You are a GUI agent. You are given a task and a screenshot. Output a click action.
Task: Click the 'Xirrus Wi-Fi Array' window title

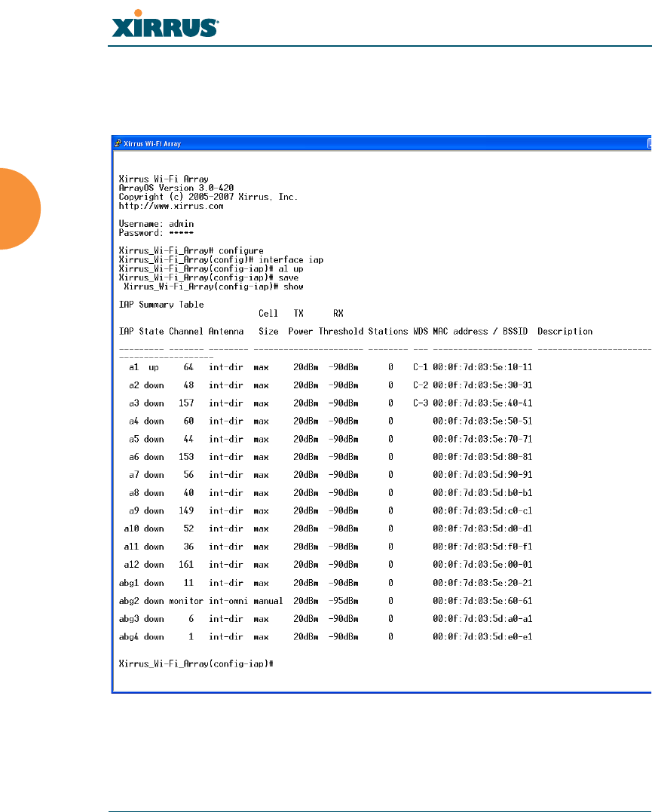152,144
